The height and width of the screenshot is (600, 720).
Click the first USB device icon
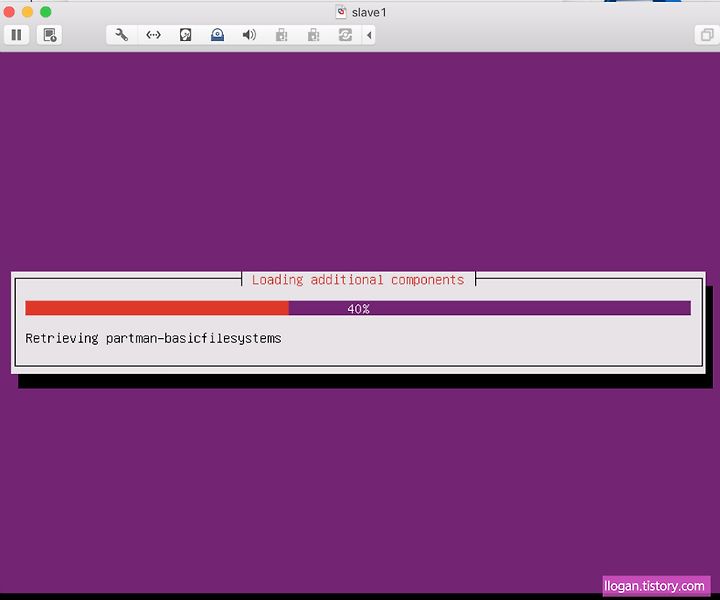[281, 35]
